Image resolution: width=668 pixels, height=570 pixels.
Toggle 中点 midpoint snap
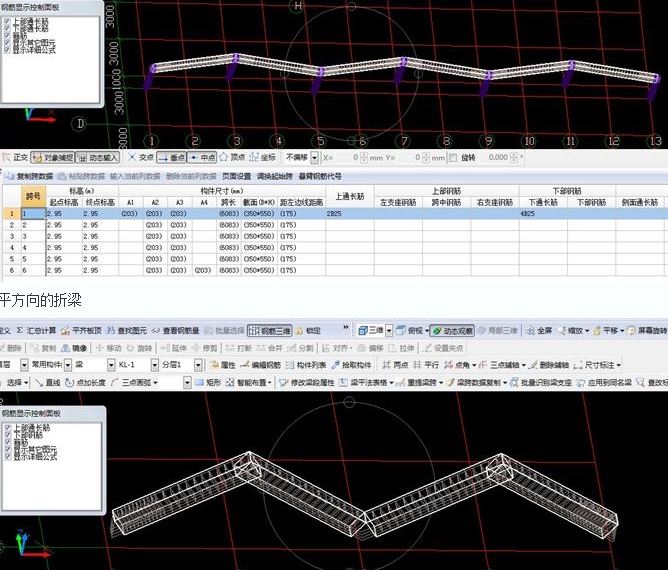pyautogui.click(x=202, y=158)
